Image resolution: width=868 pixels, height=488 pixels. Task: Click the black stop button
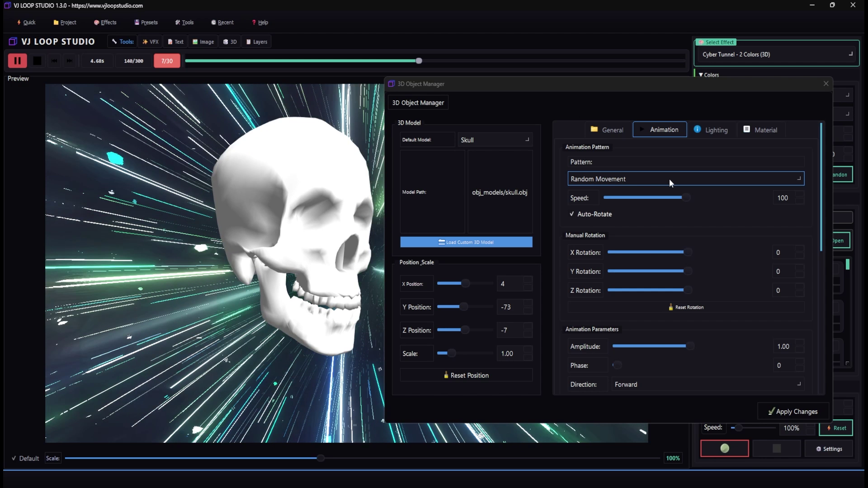[x=37, y=61]
